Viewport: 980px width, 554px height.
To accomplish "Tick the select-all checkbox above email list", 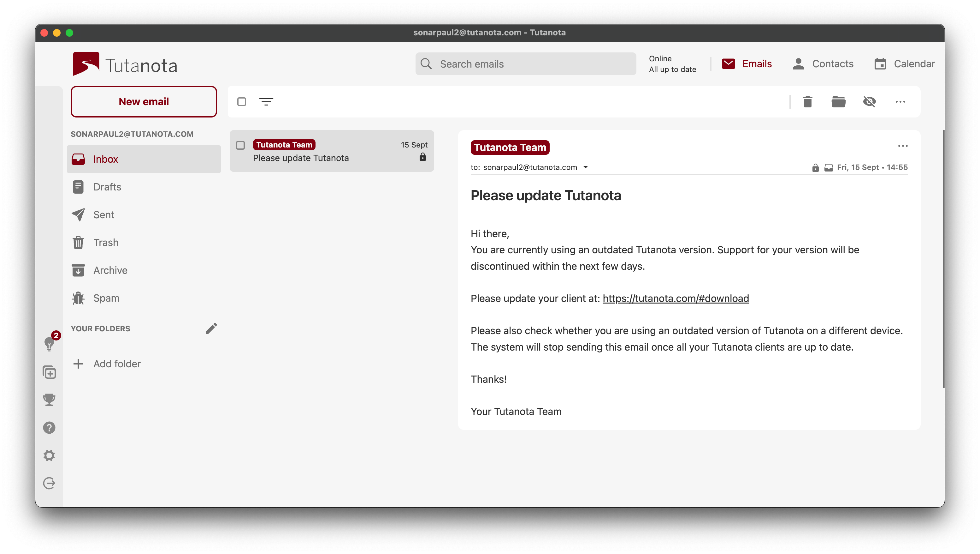I will (x=242, y=102).
